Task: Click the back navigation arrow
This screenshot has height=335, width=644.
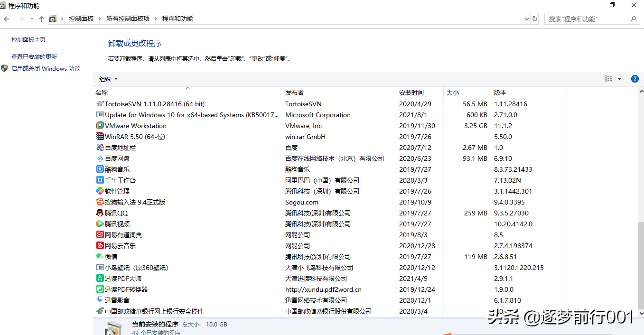Action: tap(7, 19)
